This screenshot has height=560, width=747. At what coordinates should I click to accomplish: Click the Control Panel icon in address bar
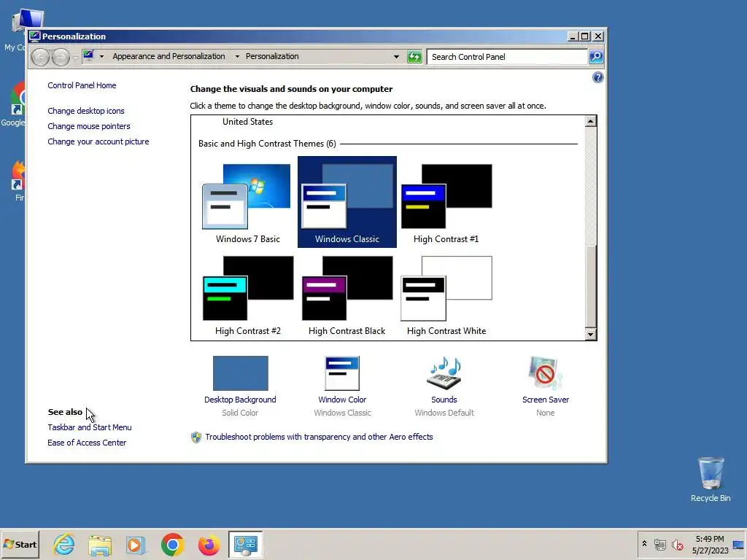coord(88,55)
